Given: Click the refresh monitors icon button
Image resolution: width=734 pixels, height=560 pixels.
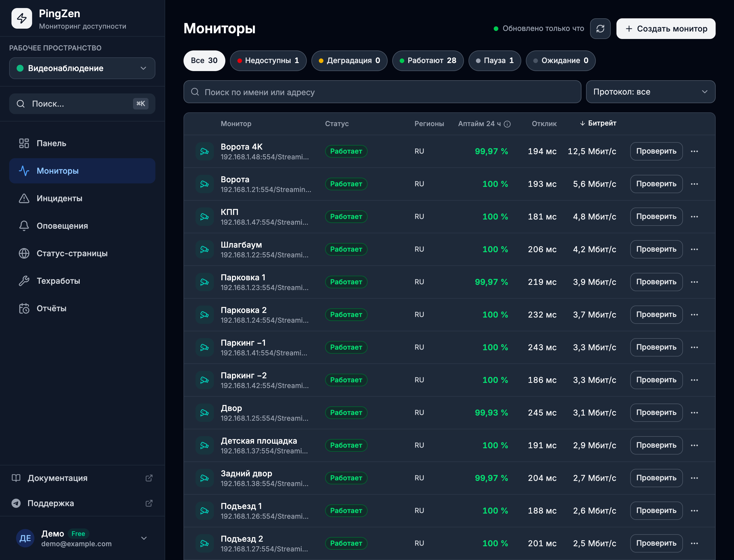Looking at the screenshot, I should (x=600, y=29).
